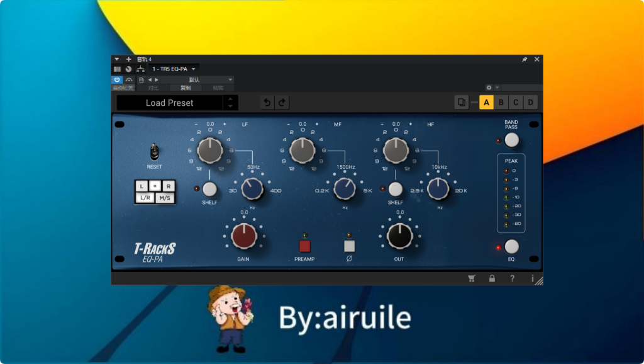Step to previous preset with up arrow

[230, 99]
